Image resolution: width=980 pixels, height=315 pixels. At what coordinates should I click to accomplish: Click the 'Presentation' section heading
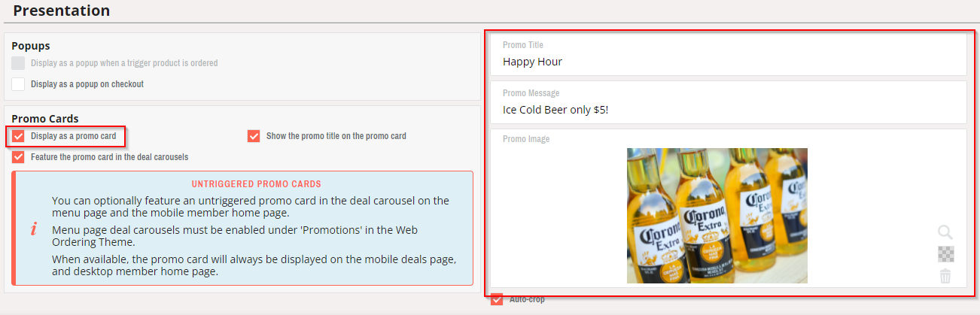coord(61,11)
